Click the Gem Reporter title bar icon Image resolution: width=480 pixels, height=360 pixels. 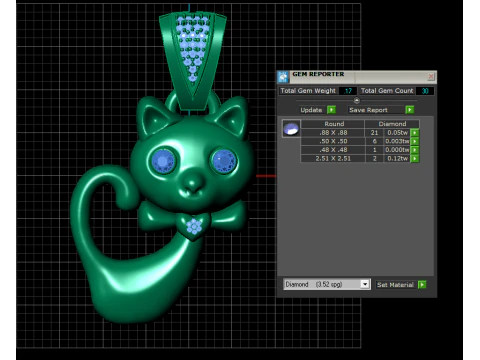coord(283,77)
